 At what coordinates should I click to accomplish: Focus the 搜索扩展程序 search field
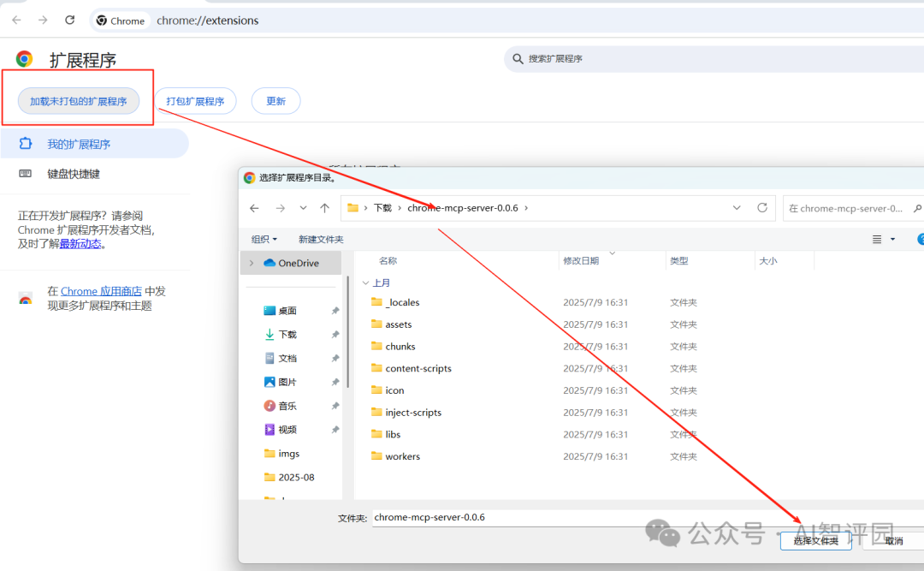[x=714, y=59]
